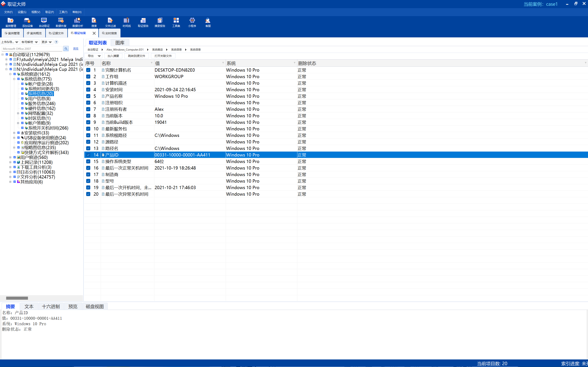The height and width of the screenshot is (367, 588).
Task: Open the 导出 dropdown arrow
Action: tap(99, 56)
